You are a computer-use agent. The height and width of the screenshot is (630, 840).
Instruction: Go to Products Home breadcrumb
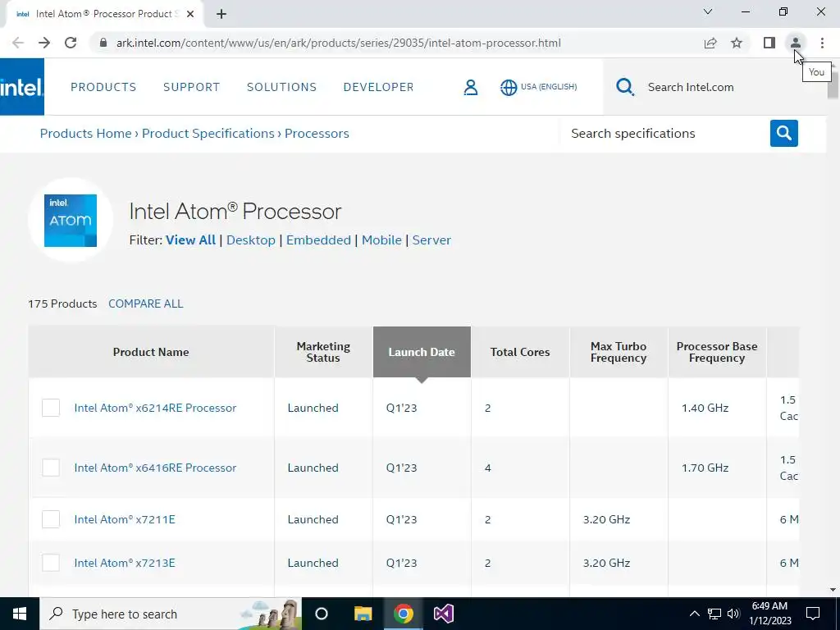(85, 134)
